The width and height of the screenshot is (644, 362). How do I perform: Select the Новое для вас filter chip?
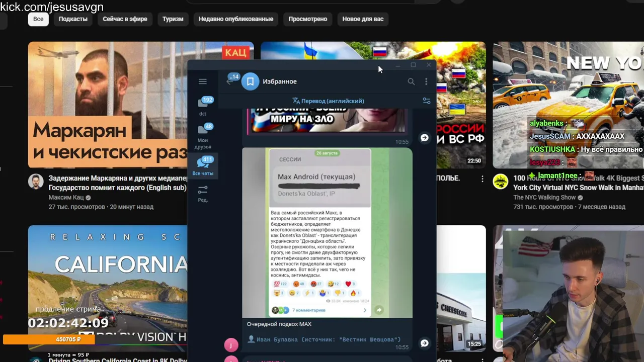(x=363, y=19)
